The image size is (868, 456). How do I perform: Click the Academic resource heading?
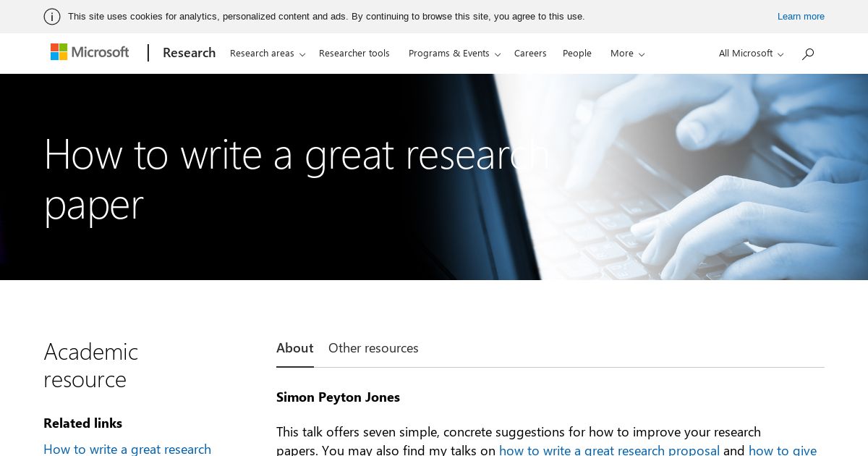(x=91, y=366)
